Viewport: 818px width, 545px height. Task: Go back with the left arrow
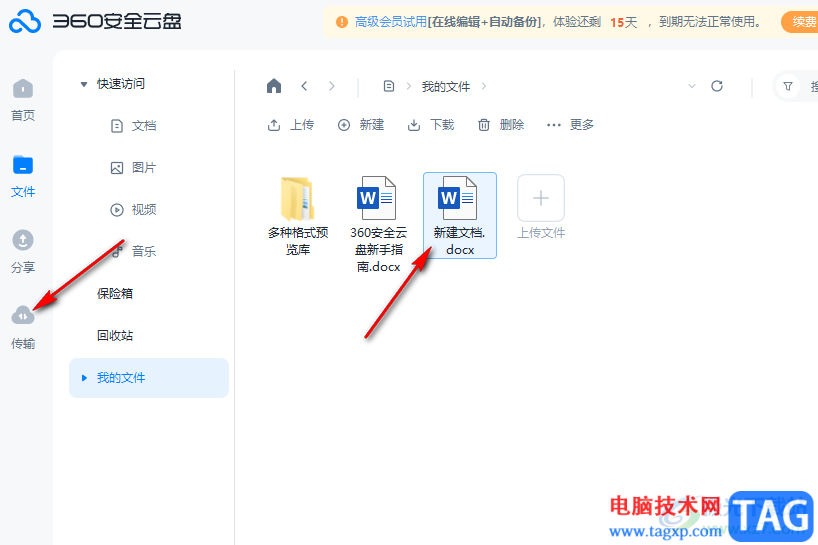(304, 86)
